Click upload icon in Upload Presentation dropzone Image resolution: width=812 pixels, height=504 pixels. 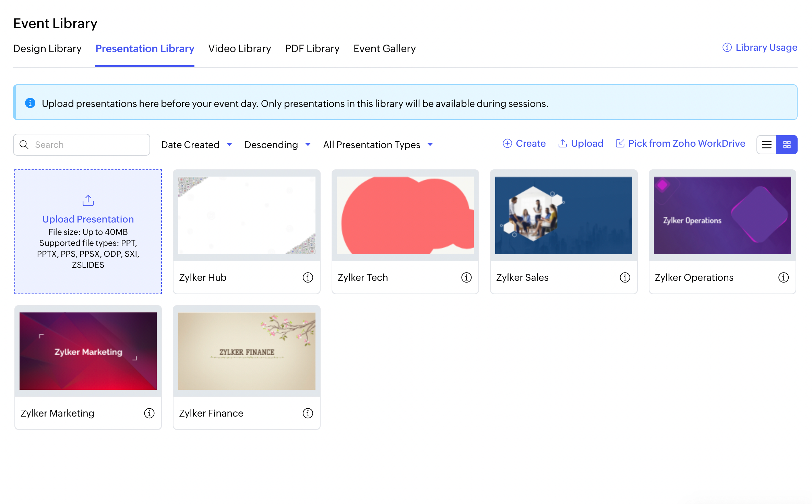88,201
